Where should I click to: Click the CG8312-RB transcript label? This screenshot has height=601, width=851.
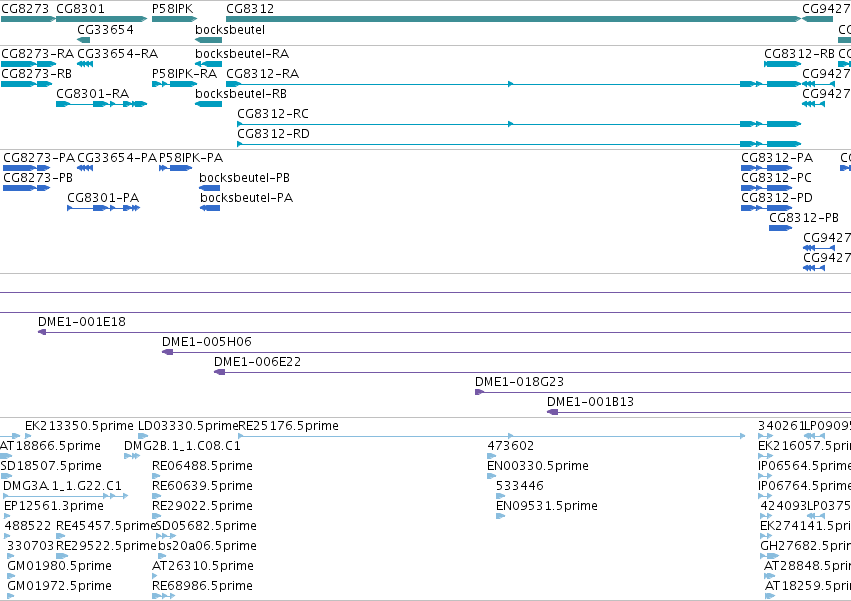(x=799, y=54)
